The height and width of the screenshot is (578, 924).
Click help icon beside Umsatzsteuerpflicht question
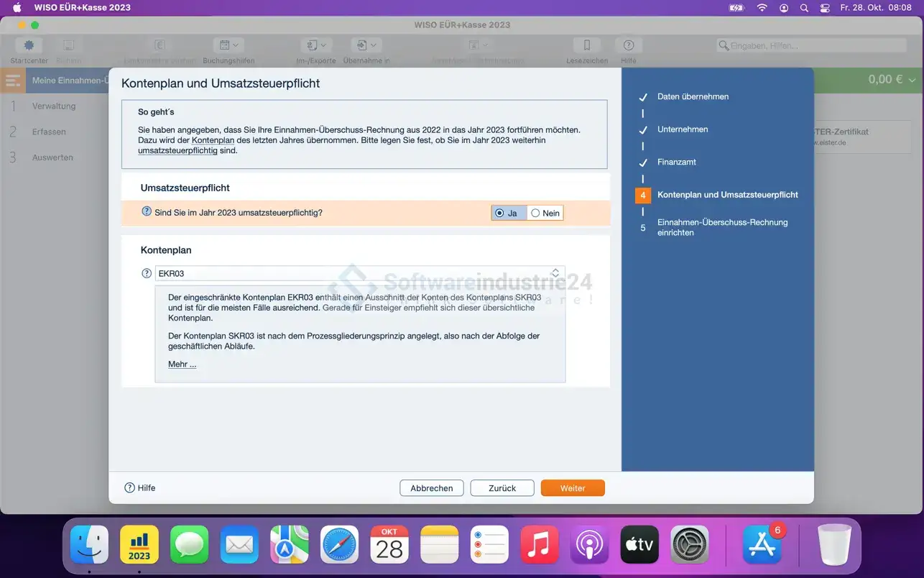click(147, 212)
